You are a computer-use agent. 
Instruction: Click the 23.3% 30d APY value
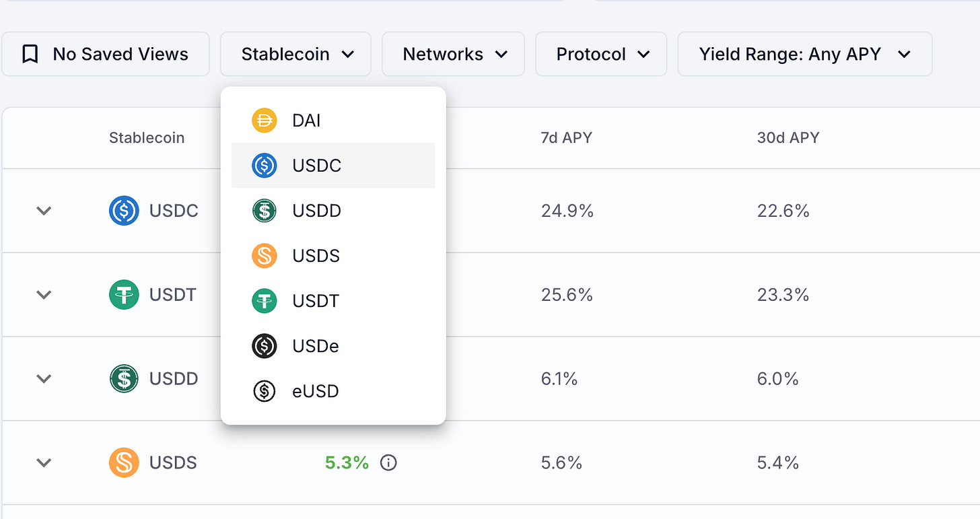pos(783,295)
